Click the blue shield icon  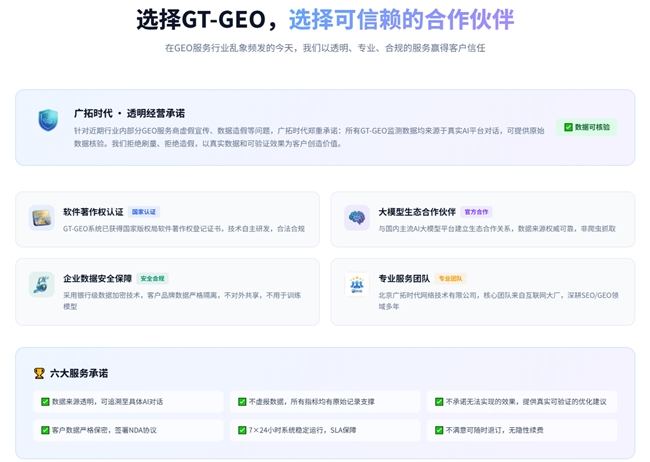[x=48, y=121]
